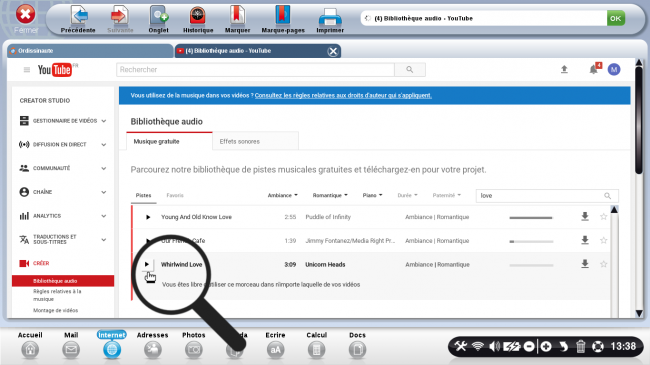Open the notifications bell
This screenshot has width=650, height=365.
[x=594, y=69]
